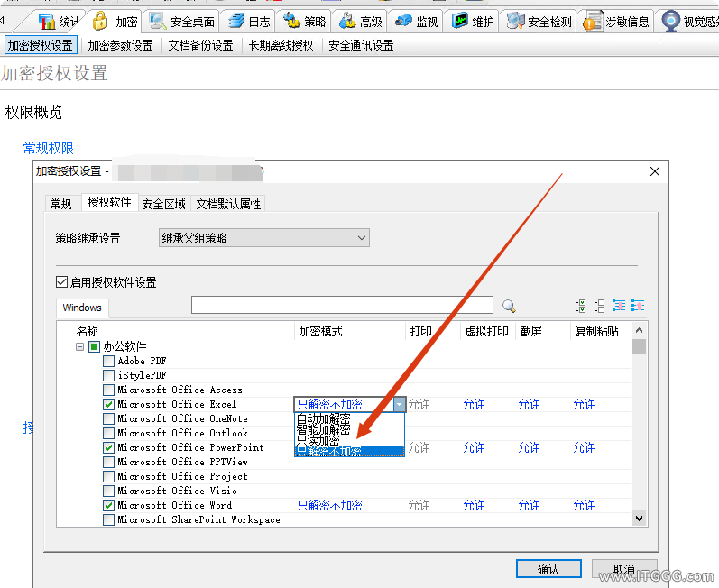This screenshot has width=719, height=588.
Task: Check the Adobe PDF checkbox
Action: pos(108,361)
